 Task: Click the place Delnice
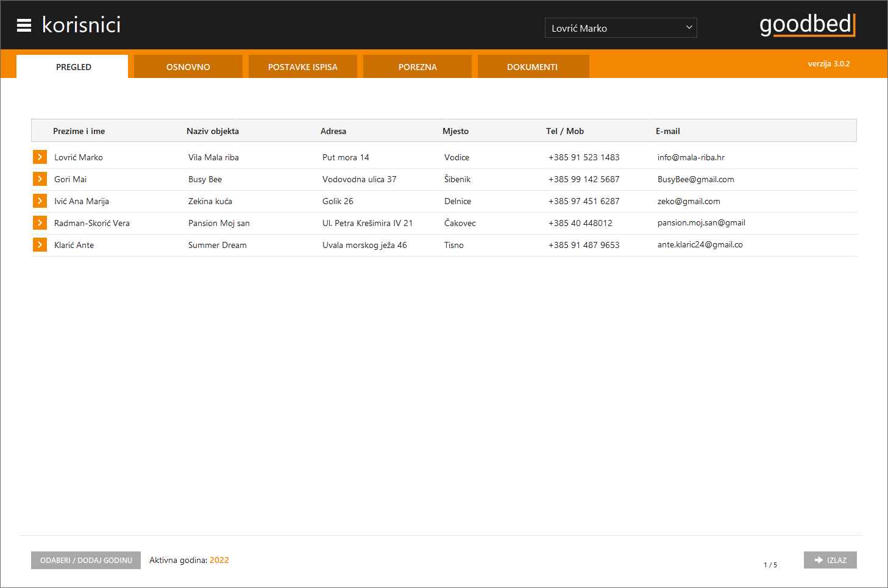coord(458,201)
